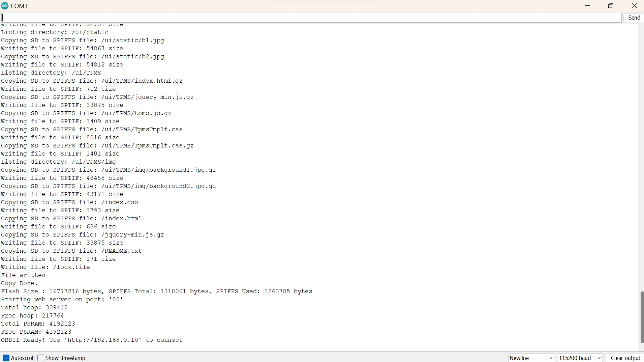Viewport: 644px width, 362px height.
Task: Click the line copying /ui/TPMS/tpms.js.gz
Action: pyautogui.click(x=86, y=113)
